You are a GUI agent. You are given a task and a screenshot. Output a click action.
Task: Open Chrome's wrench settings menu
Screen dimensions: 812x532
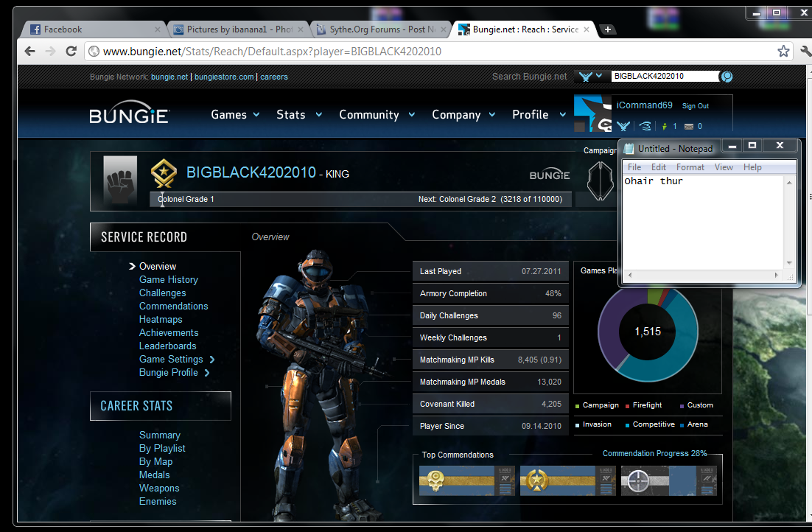806,51
